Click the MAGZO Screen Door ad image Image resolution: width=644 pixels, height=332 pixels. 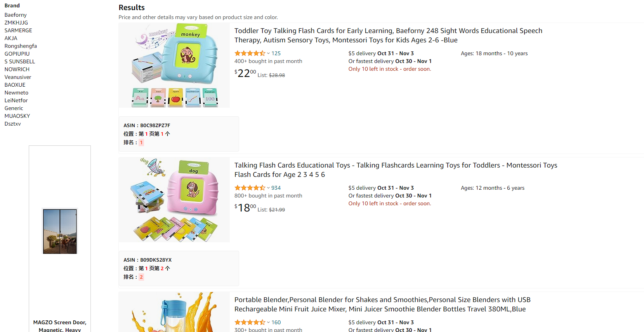pos(60,231)
